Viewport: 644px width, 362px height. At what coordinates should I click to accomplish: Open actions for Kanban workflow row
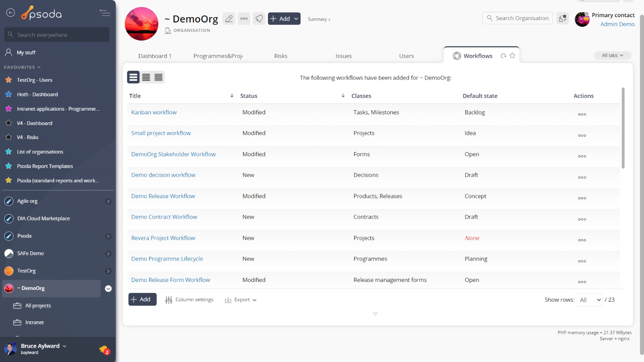582,114
